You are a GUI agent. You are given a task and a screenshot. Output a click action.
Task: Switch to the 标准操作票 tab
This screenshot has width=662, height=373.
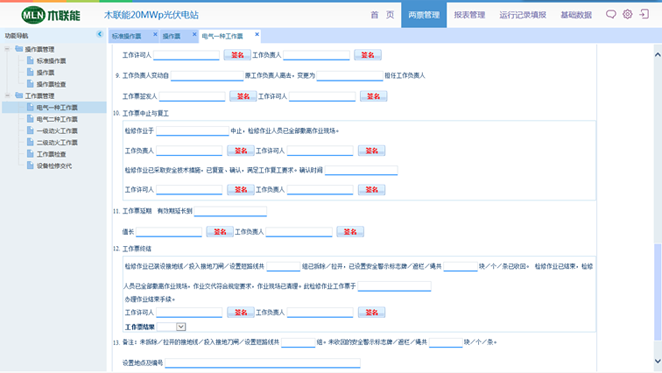pos(127,36)
